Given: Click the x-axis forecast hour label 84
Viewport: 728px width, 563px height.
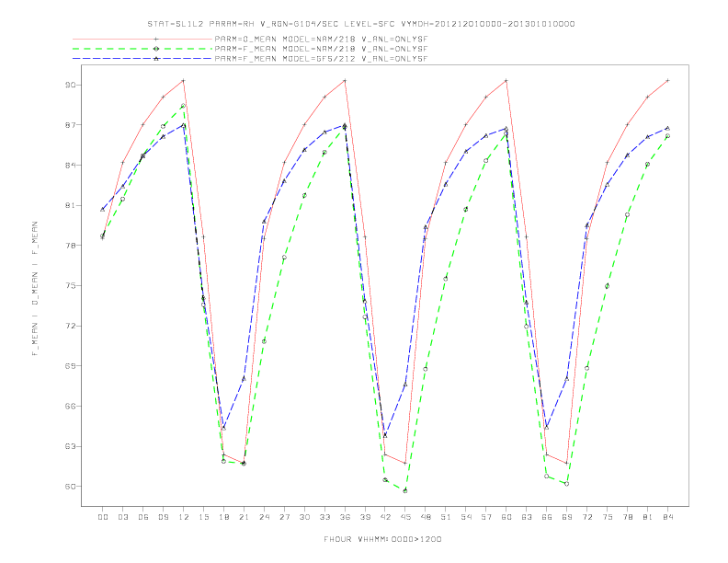Looking at the screenshot, I should pyautogui.click(x=668, y=517).
